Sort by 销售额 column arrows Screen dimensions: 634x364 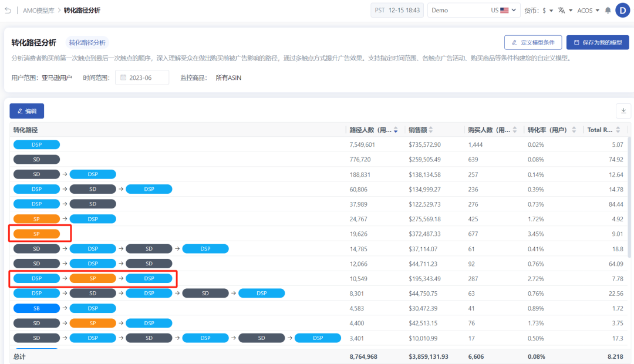click(431, 130)
